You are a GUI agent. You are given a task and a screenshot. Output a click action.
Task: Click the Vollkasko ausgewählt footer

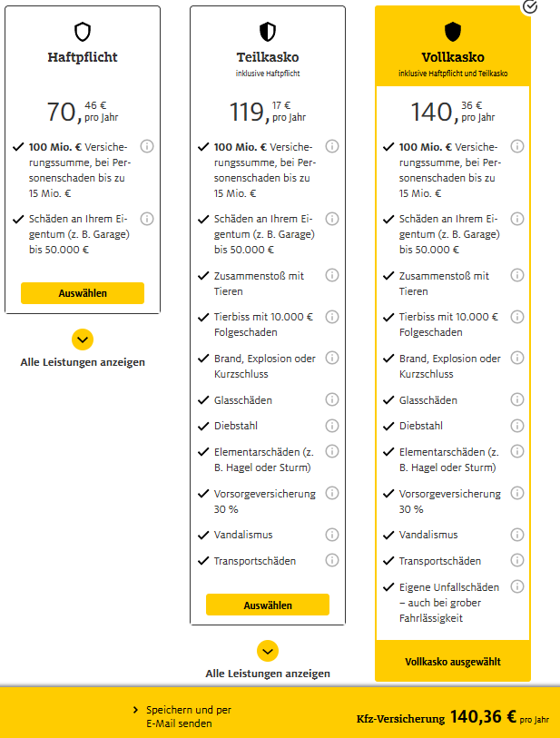point(453,661)
